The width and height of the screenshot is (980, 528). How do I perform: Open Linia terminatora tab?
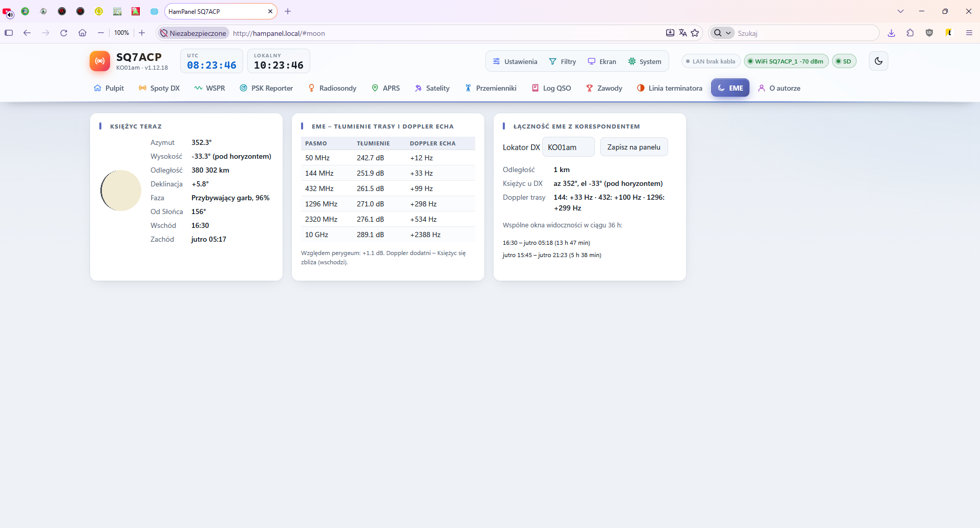[670, 88]
